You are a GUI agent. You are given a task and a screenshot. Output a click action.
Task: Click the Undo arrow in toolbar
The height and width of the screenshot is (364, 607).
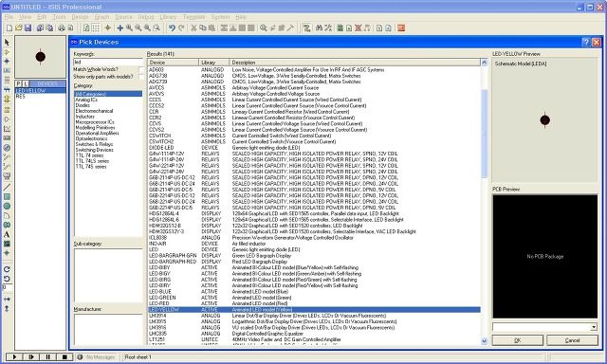[172, 27]
